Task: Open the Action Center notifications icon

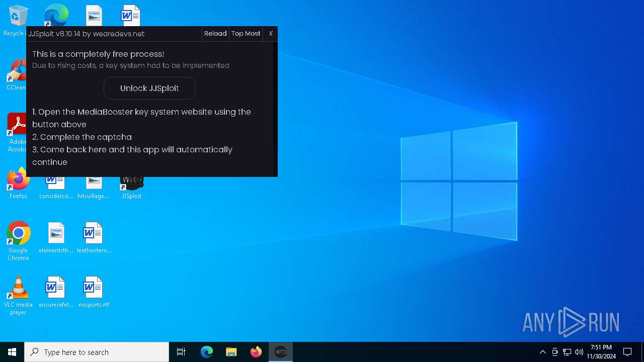Action: [x=627, y=352]
